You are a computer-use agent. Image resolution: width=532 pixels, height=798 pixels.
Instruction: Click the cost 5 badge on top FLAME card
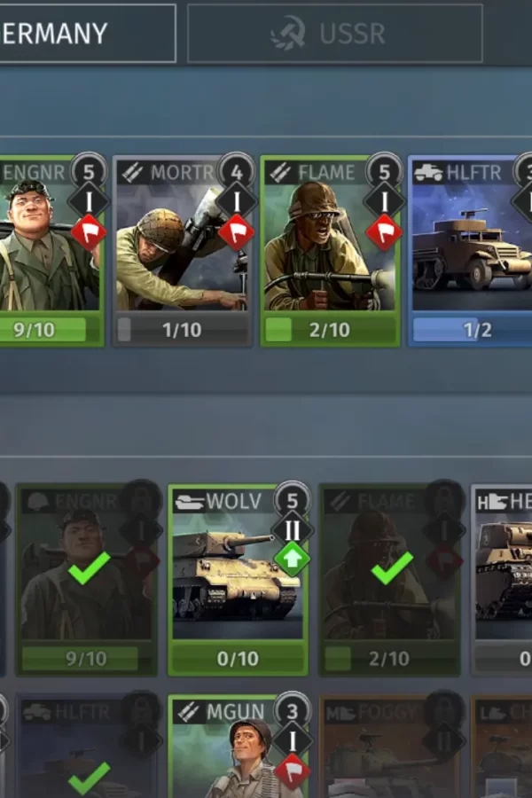384,171
